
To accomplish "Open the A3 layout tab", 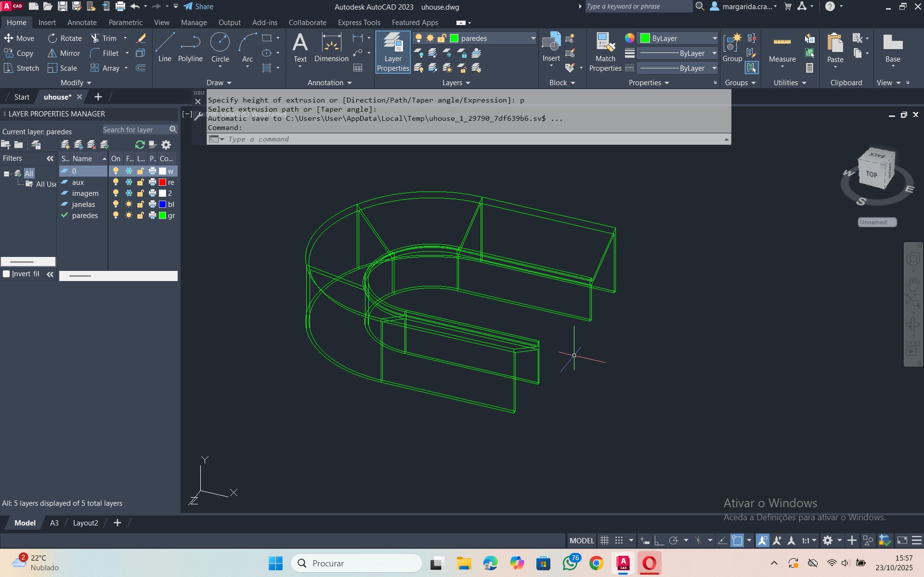I will point(54,523).
